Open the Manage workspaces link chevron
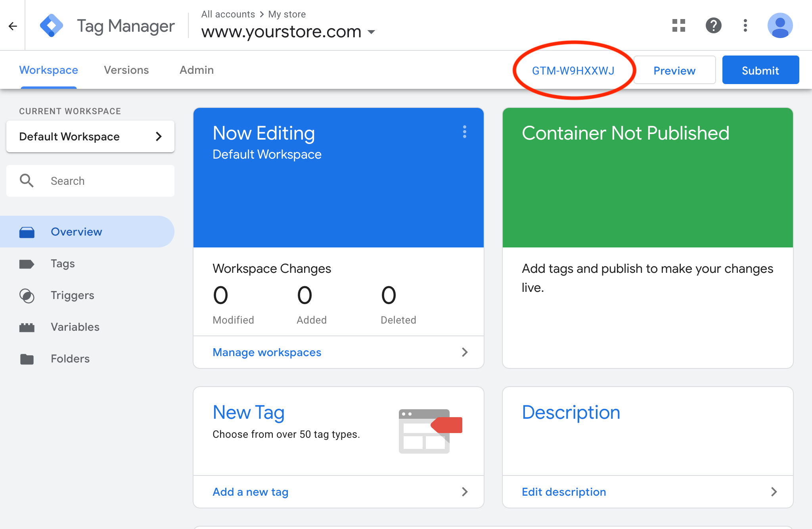The height and width of the screenshot is (529, 812). 465,352
